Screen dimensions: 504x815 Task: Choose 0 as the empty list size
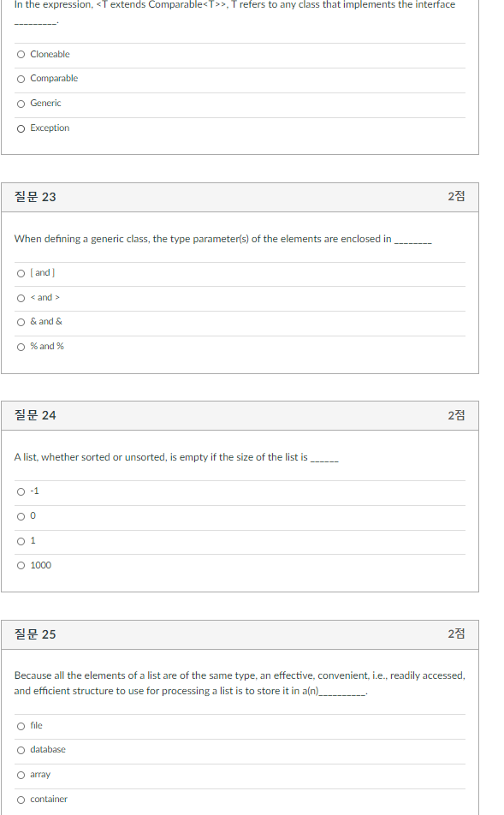point(21,515)
